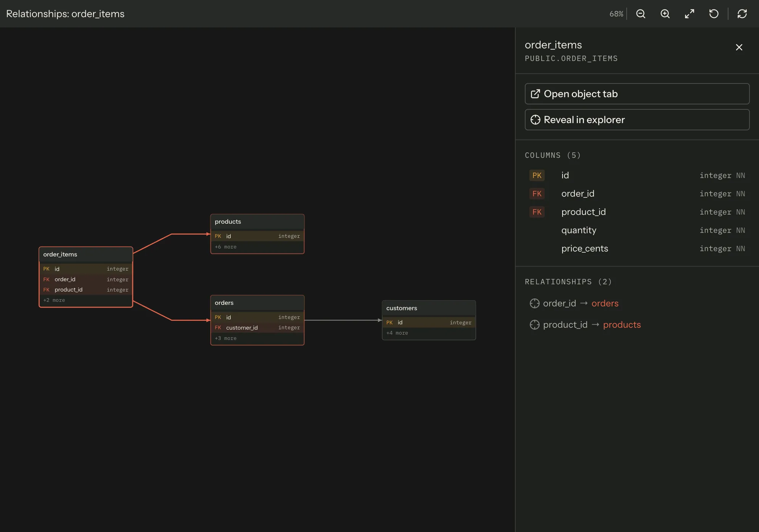Screen dimensions: 759x532
Task: Open object tab for order_items
Action: click(x=637, y=94)
